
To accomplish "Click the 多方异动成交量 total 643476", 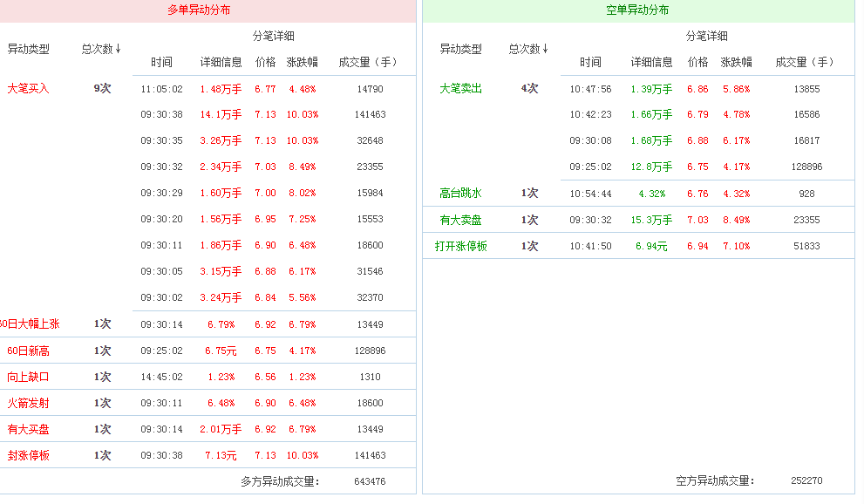I will click(370, 481).
